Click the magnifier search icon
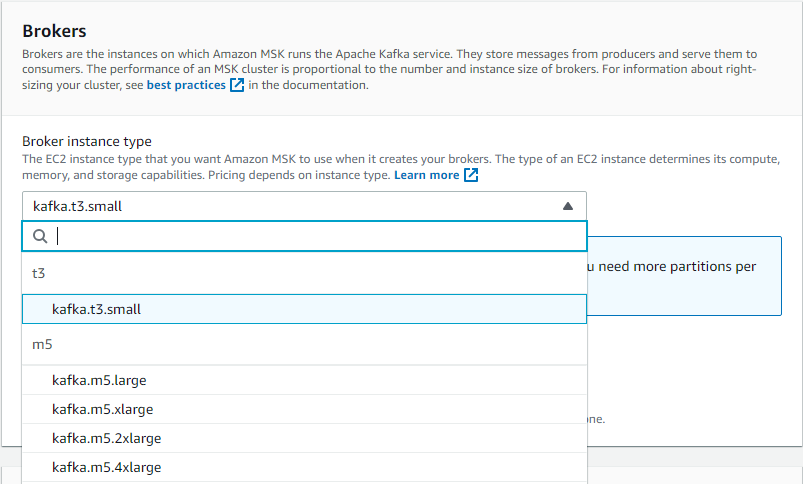 click(x=40, y=236)
